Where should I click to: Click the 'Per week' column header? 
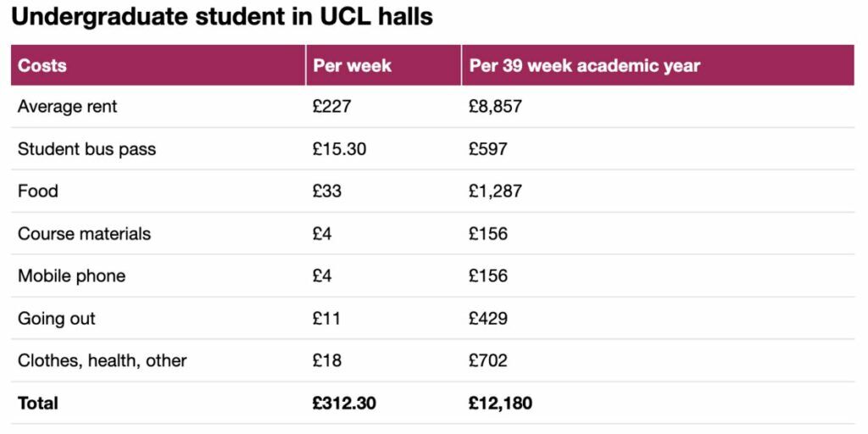tap(353, 65)
